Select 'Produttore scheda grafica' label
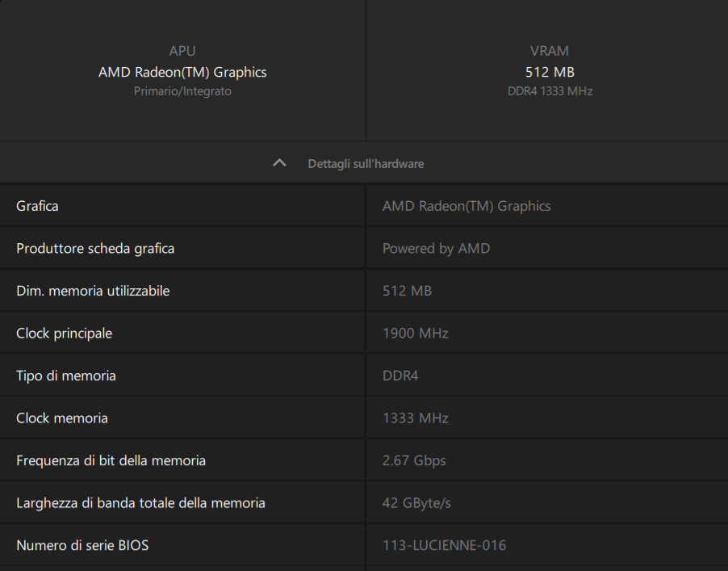 coord(95,249)
